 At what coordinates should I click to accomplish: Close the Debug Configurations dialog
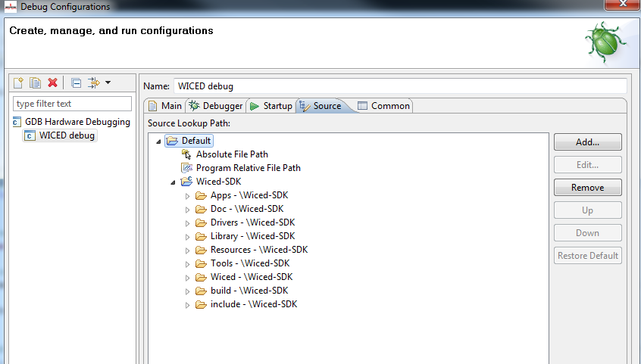622,4
